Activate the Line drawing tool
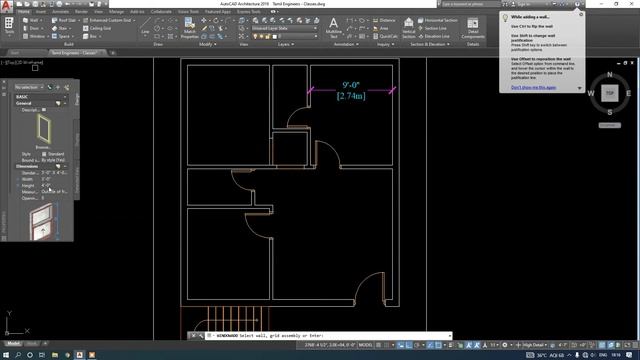Viewport: 640px width, 360px height. coord(145,26)
